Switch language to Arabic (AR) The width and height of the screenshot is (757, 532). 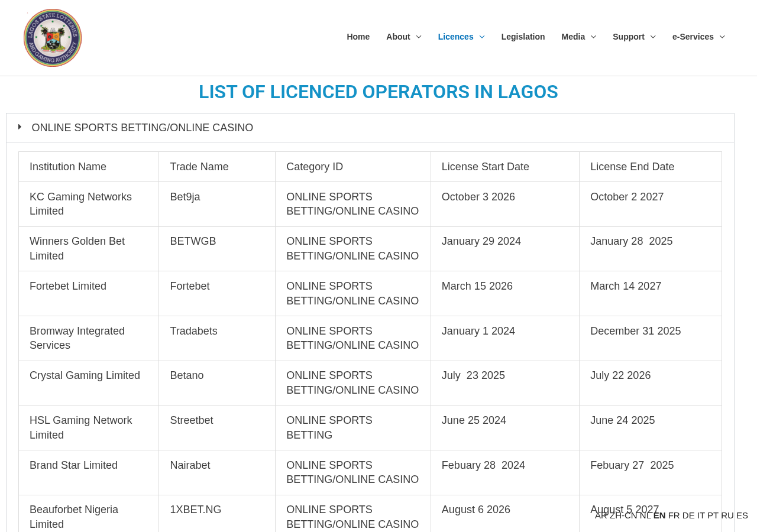pos(601,515)
